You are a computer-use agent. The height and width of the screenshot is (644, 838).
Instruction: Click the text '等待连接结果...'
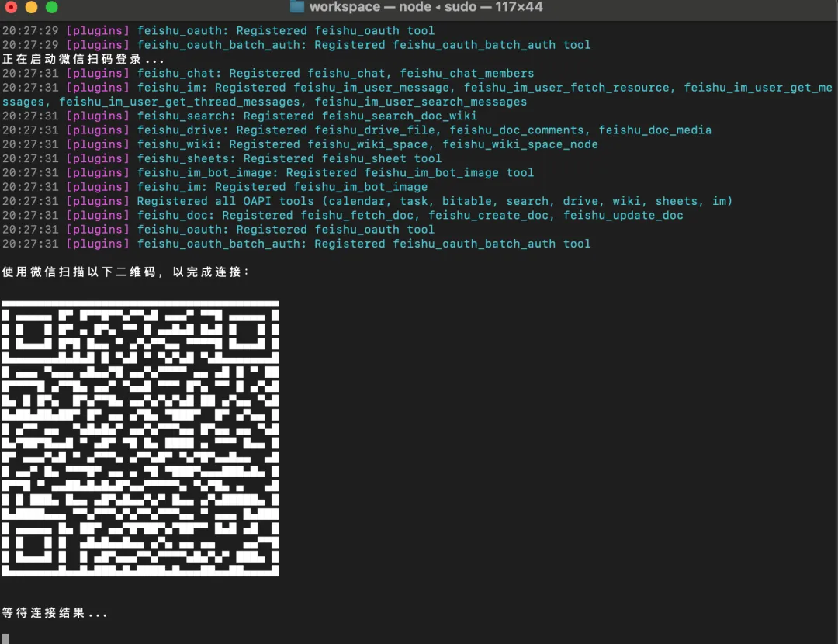pyautogui.click(x=54, y=612)
